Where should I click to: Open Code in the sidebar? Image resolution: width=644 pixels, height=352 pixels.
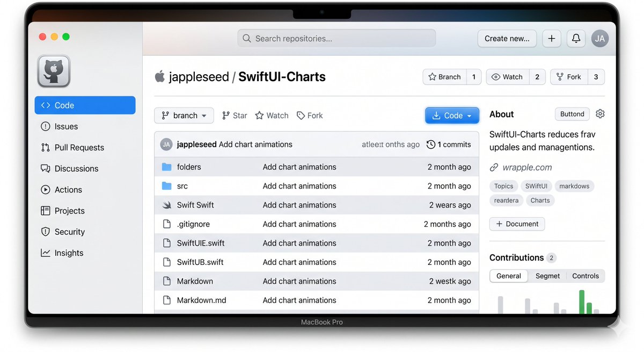point(85,105)
